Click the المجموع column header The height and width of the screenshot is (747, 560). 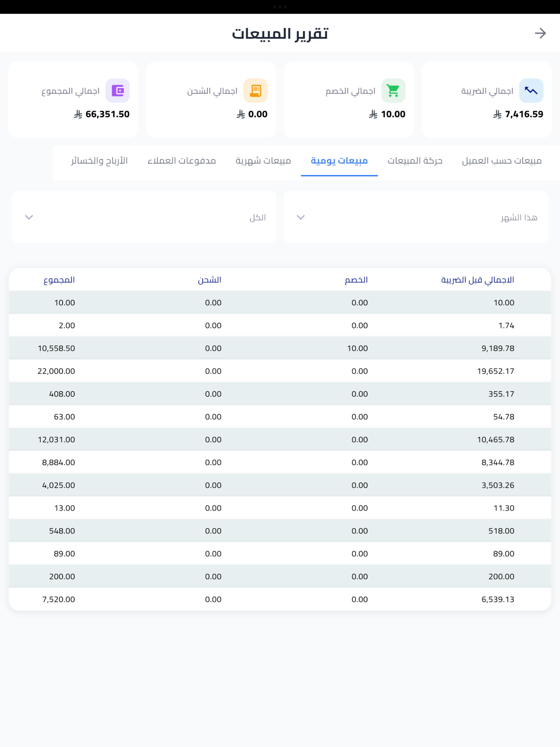59,280
